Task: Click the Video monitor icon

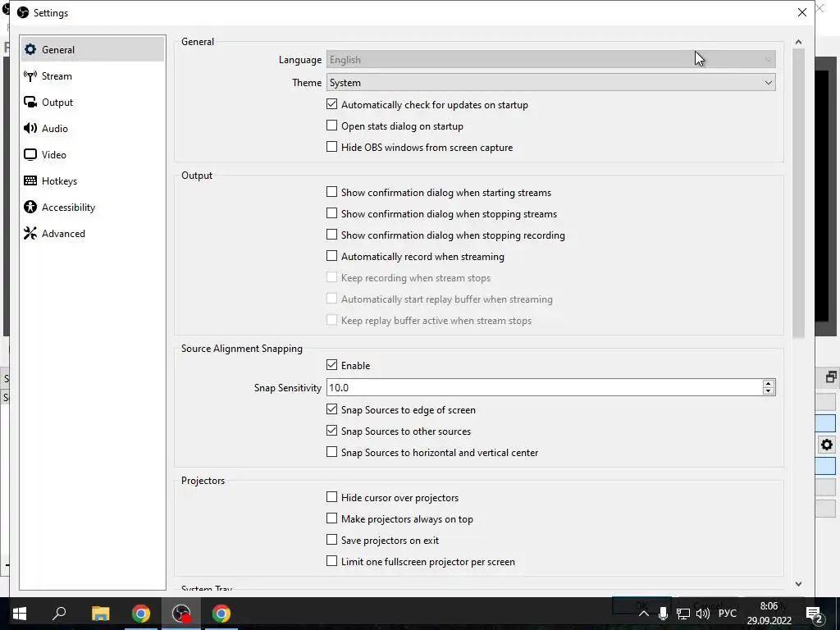Action: [30, 154]
